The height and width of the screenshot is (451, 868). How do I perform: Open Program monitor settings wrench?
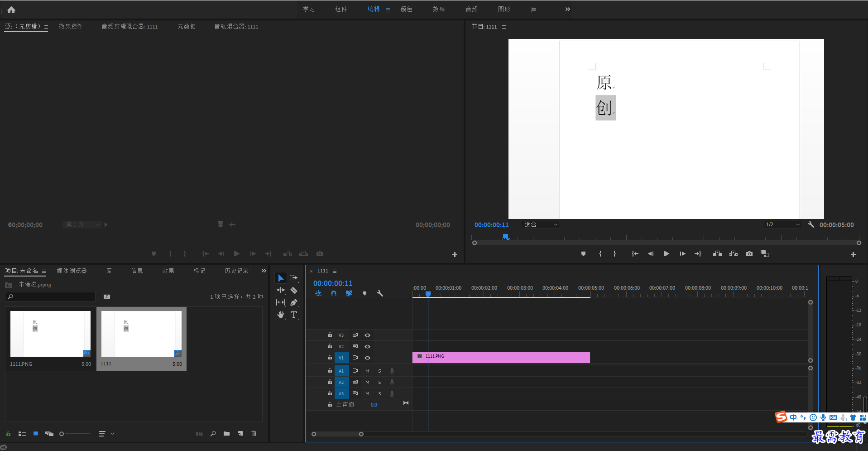point(811,224)
